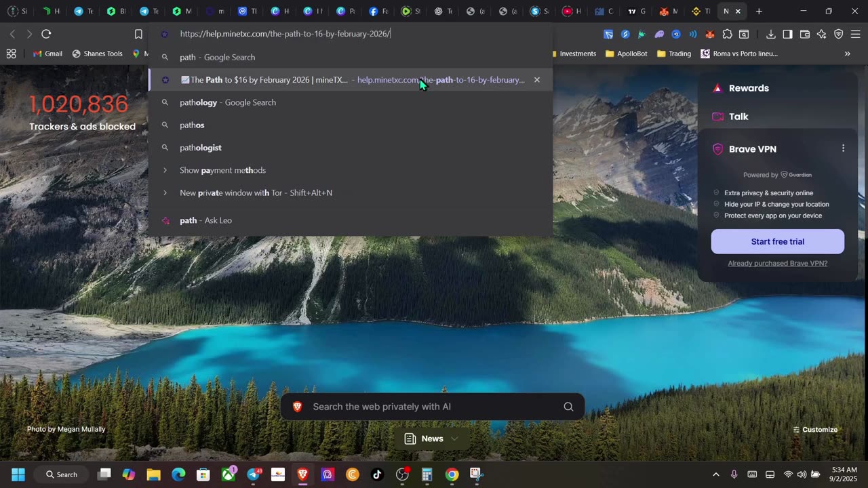Open Microsoft Store from the taskbar
The image size is (868, 488).
pyautogui.click(x=203, y=474)
